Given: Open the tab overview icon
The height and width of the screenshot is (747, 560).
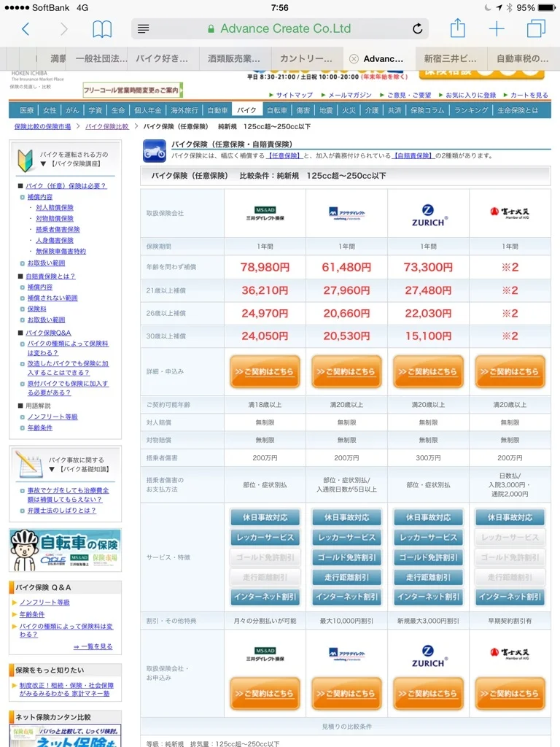Looking at the screenshot, I should coord(536,28).
